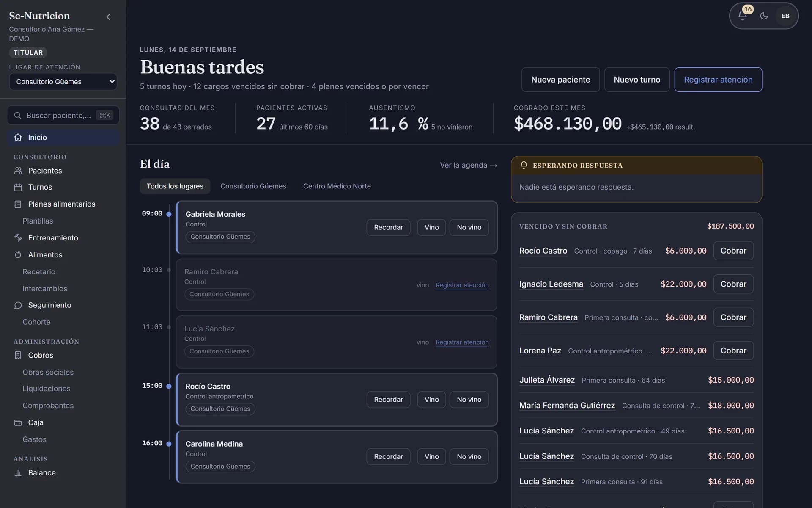Click Recordar for Gabriela Morales
Image resolution: width=812 pixels, height=508 pixels.
tap(388, 227)
